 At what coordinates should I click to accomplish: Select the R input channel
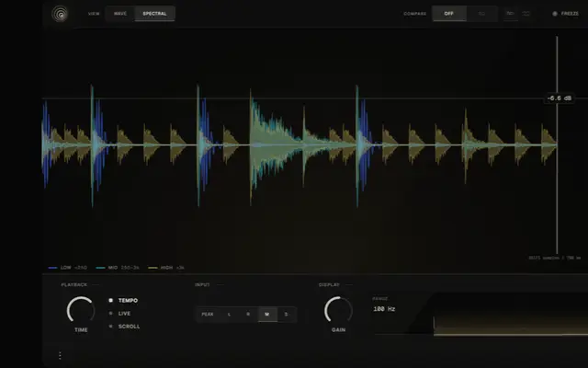point(248,315)
